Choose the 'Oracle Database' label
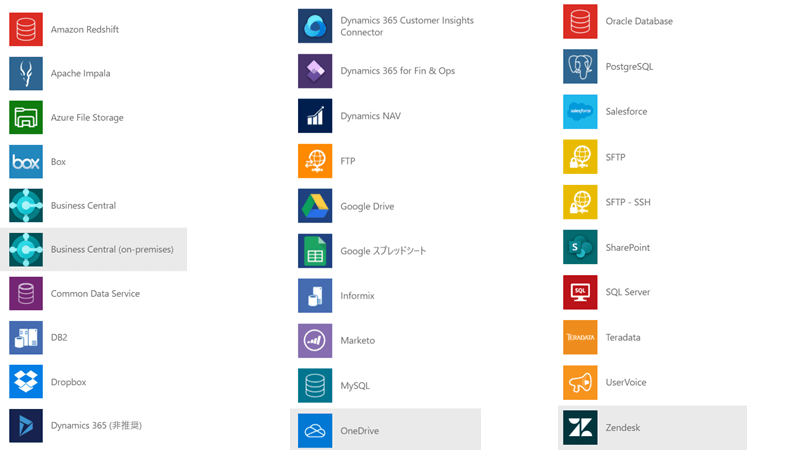 pyautogui.click(x=639, y=21)
